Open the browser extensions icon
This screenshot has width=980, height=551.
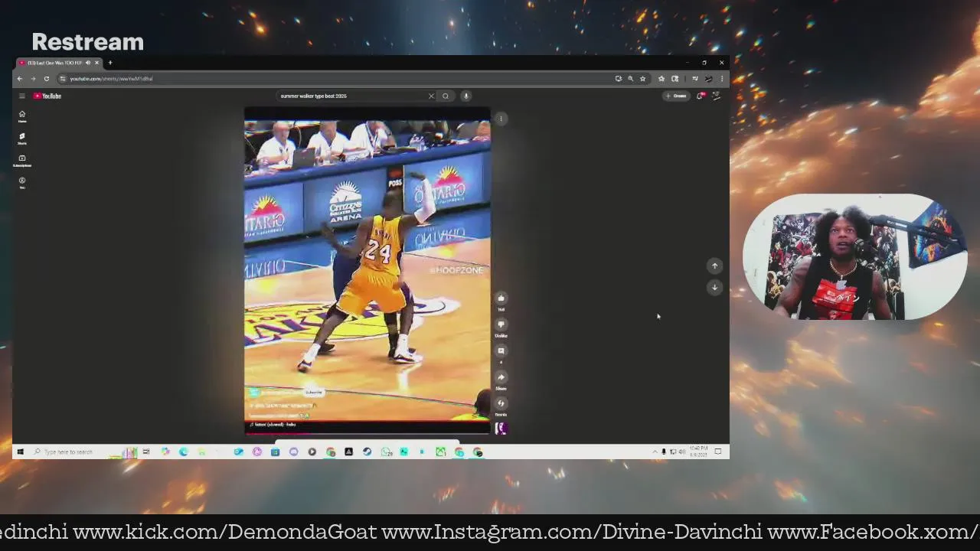pos(675,79)
